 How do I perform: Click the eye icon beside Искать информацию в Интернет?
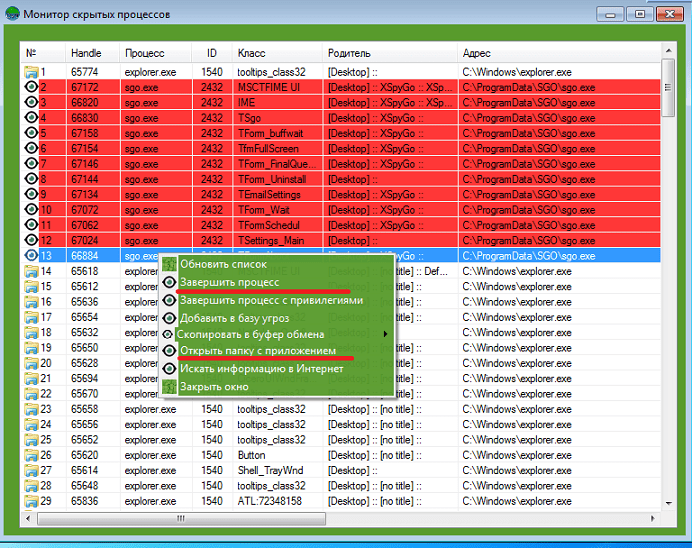click(169, 368)
